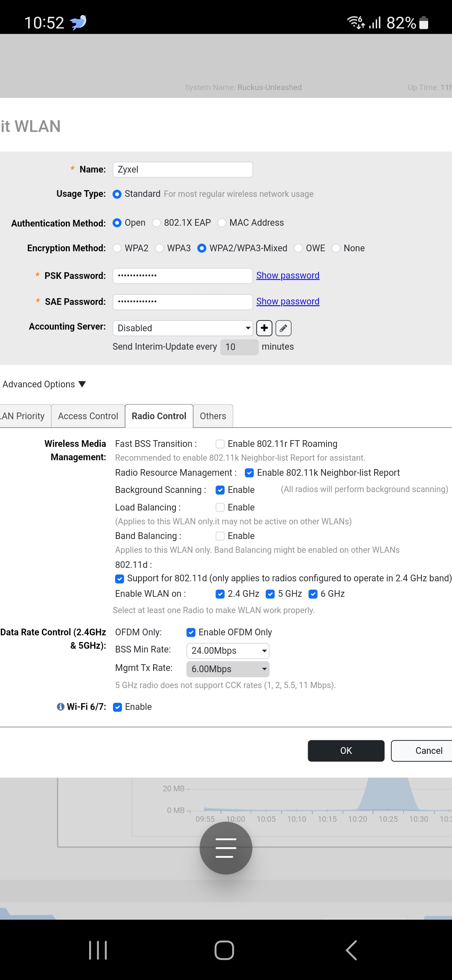
Task: Open the floating hamburger menu button
Action: point(226,848)
